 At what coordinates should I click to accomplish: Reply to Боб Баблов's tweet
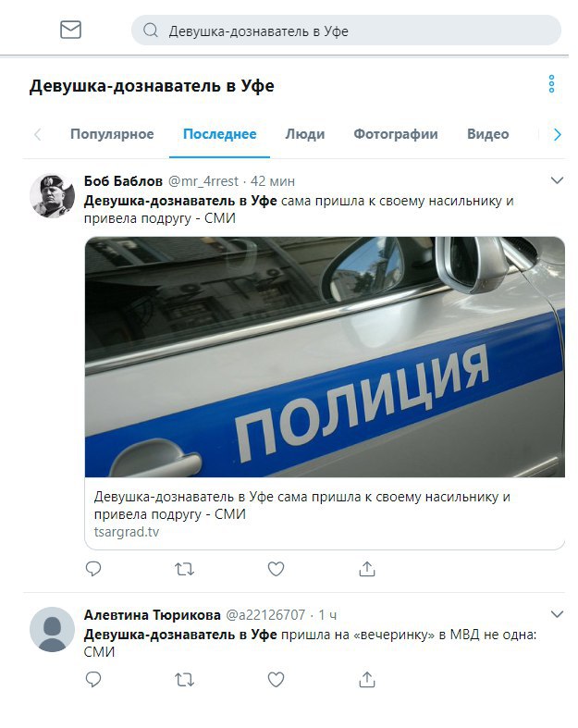coord(93,568)
